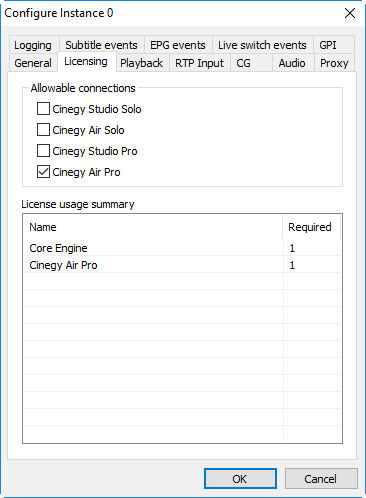Click the Required value for Core Engine
This screenshot has width=366, height=498.
pyautogui.click(x=292, y=248)
